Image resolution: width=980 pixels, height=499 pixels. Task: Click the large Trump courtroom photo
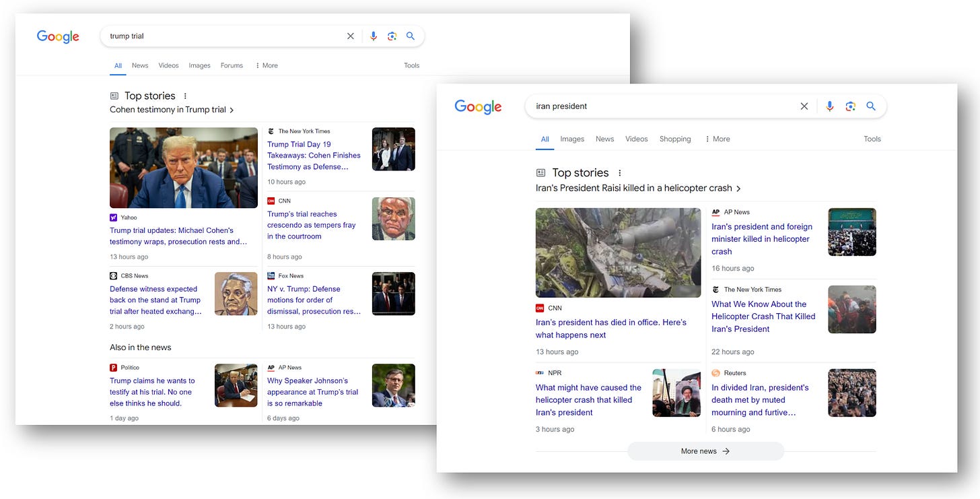coord(184,168)
